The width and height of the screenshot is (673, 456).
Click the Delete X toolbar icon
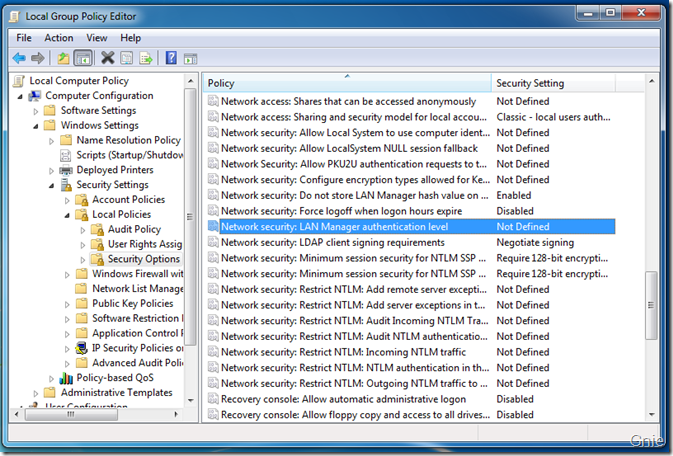click(x=107, y=58)
